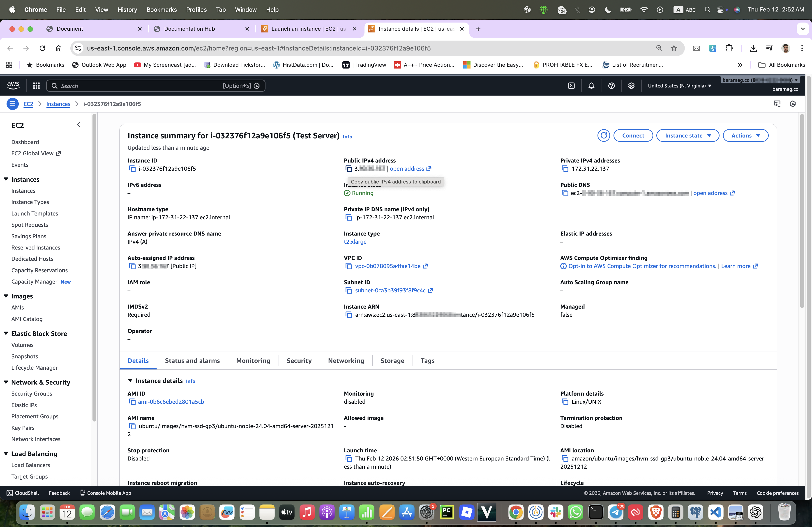Click the refresh instance summary button
The image size is (812, 527).
pos(604,136)
